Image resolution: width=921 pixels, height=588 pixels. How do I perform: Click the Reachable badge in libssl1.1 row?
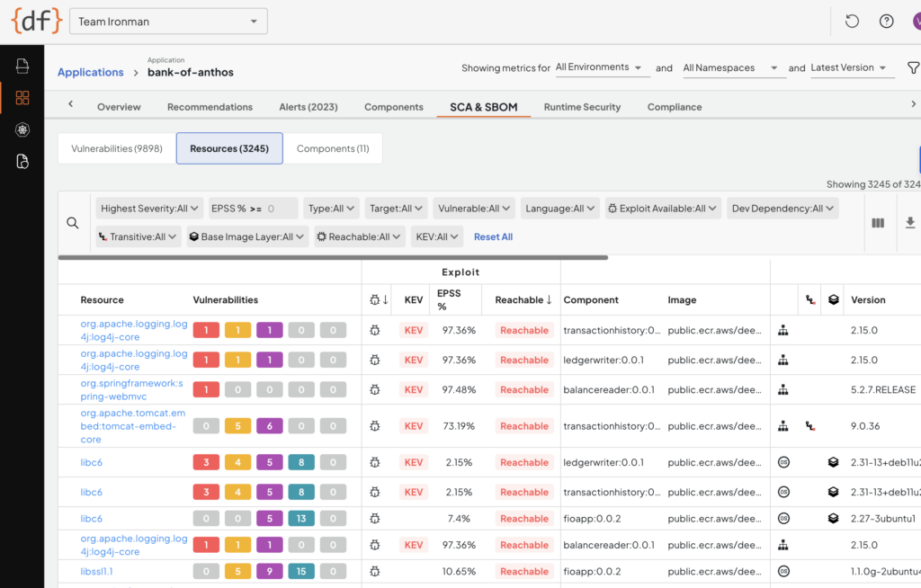524,571
